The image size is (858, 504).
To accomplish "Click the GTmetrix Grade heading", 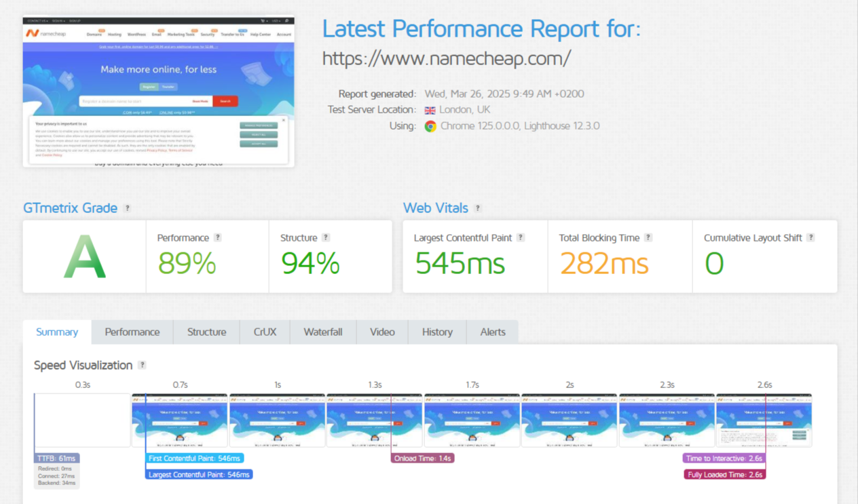I will (x=71, y=208).
